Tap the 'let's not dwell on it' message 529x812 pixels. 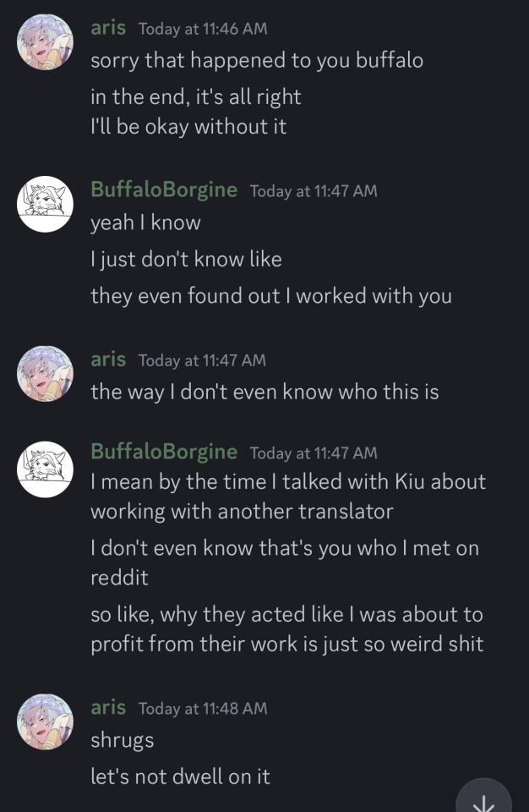[180, 776]
